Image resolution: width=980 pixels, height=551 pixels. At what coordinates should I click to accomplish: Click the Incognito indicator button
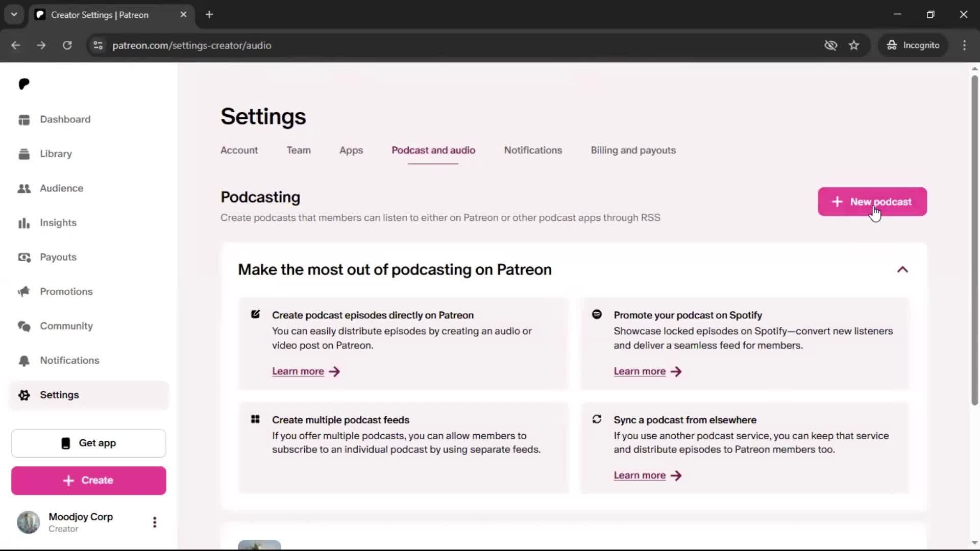[913, 45]
